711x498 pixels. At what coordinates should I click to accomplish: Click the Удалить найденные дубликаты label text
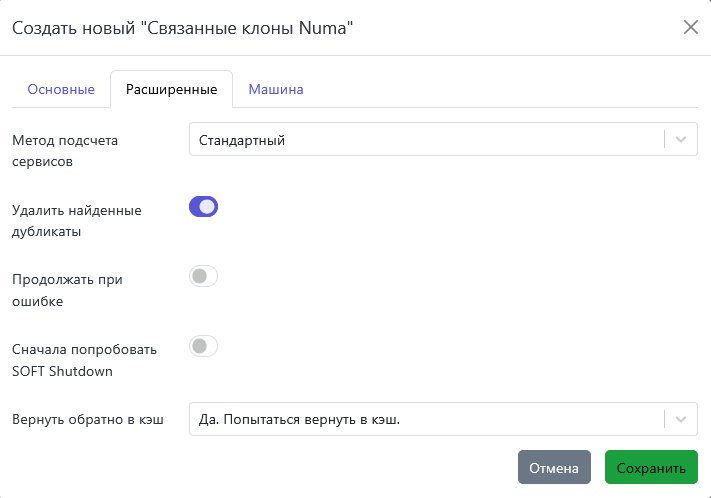(77, 221)
